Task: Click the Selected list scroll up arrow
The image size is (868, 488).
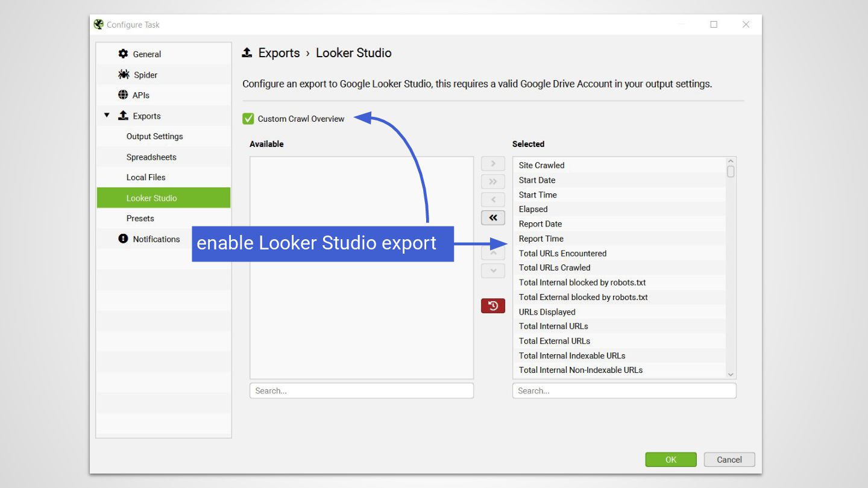Action: pos(731,161)
